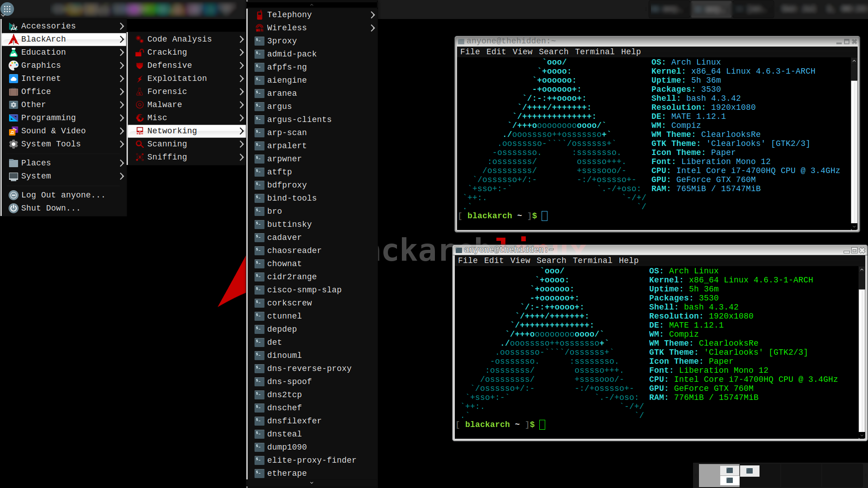Screen dimensions: 868x488
Task: Click the Education flask icon
Action: 14,52
